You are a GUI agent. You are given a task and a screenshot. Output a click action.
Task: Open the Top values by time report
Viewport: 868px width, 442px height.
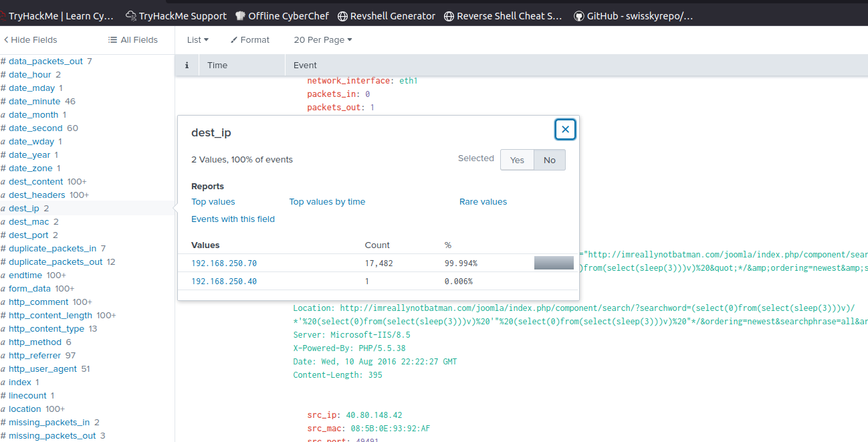[327, 202]
